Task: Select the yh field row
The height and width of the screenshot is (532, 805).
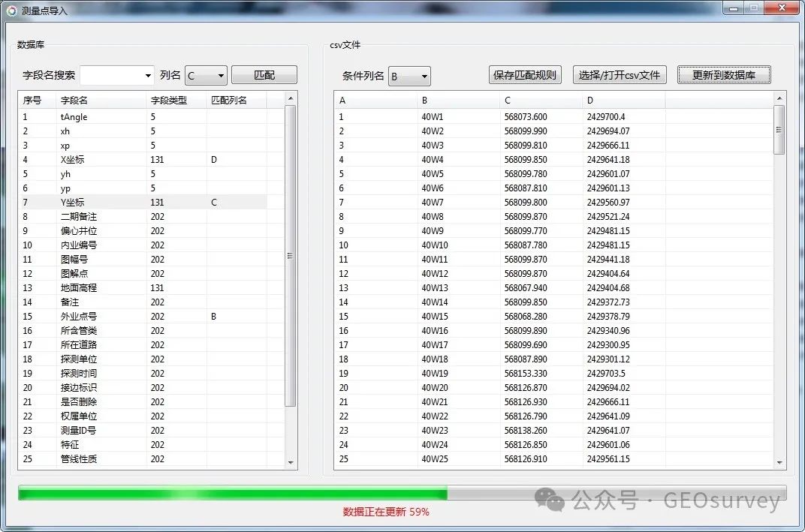Action: coord(143,174)
